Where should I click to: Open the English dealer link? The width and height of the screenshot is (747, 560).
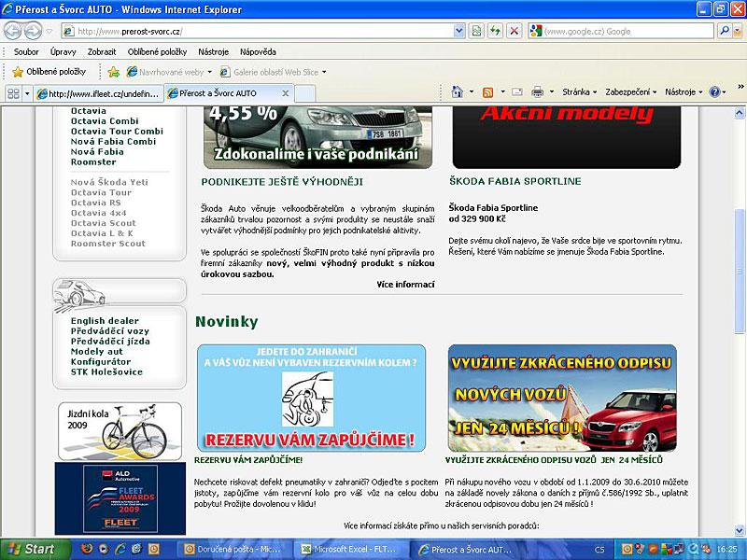click(x=105, y=321)
